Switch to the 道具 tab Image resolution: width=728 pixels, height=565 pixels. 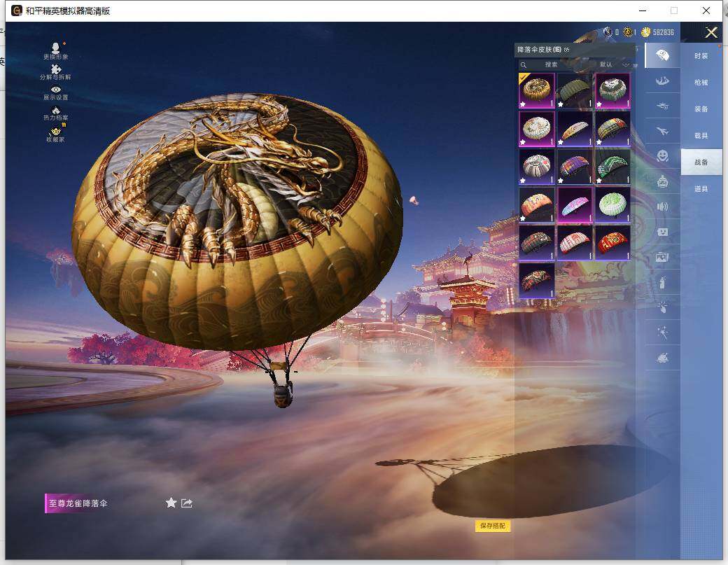701,188
